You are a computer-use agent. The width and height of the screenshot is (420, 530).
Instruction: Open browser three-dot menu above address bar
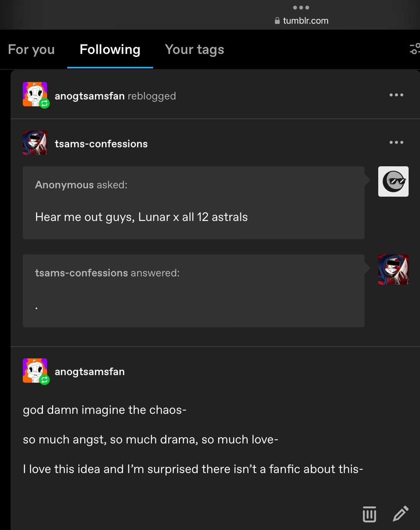[x=301, y=8]
